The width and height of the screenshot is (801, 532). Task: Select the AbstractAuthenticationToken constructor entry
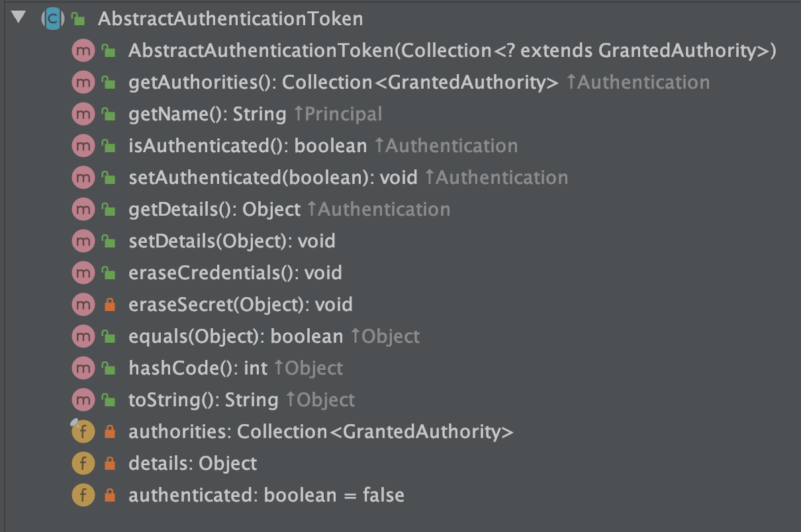click(451, 51)
